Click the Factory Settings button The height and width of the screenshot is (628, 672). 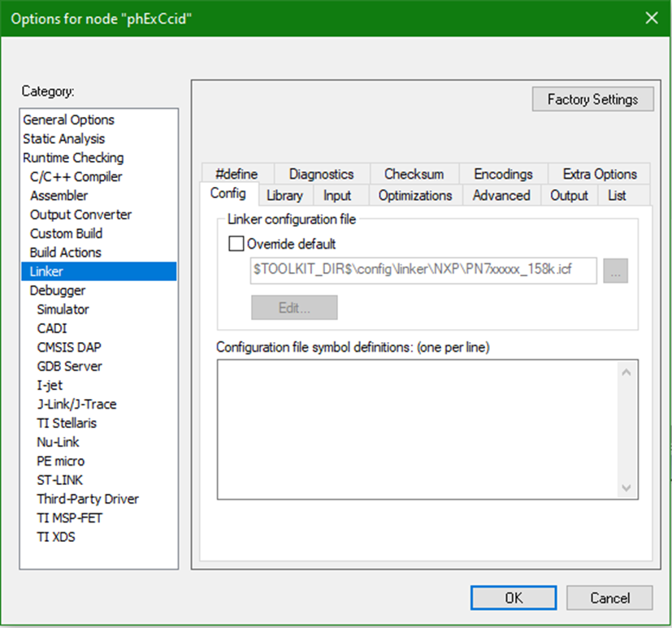[592, 98]
